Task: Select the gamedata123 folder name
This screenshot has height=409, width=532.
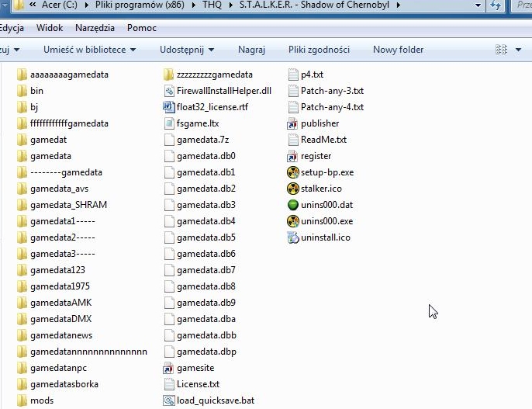Action: [x=57, y=270]
